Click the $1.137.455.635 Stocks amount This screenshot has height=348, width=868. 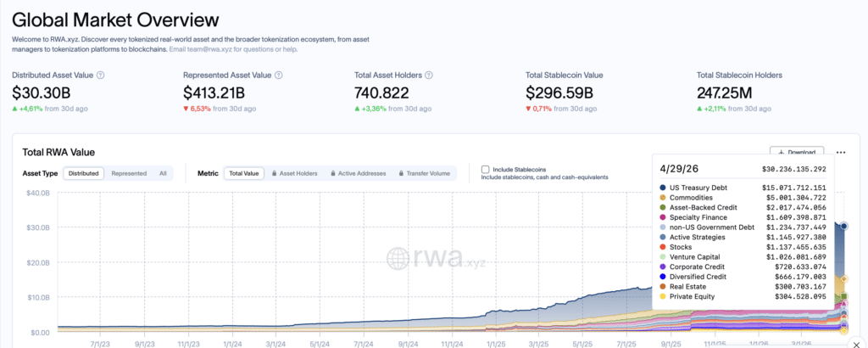pos(796,247)
